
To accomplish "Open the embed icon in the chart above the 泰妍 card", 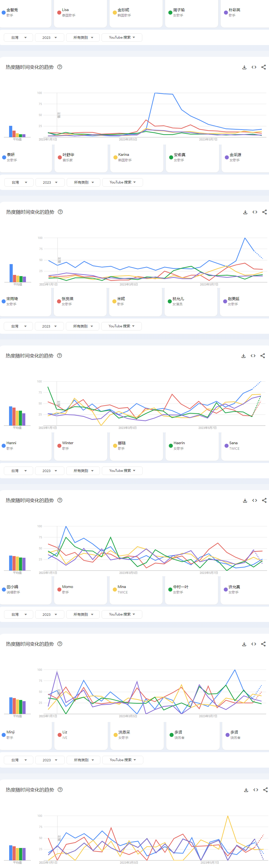I will [254, 67].
